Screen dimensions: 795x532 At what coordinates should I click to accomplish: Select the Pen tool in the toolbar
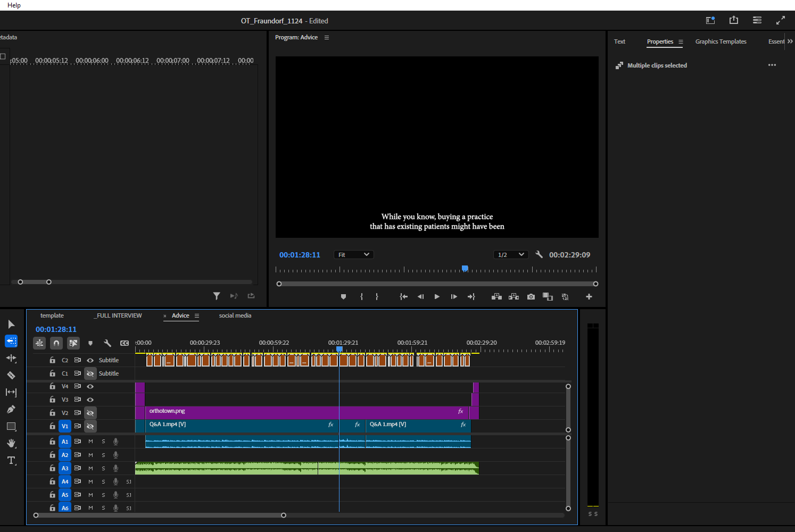click(11, 409)
